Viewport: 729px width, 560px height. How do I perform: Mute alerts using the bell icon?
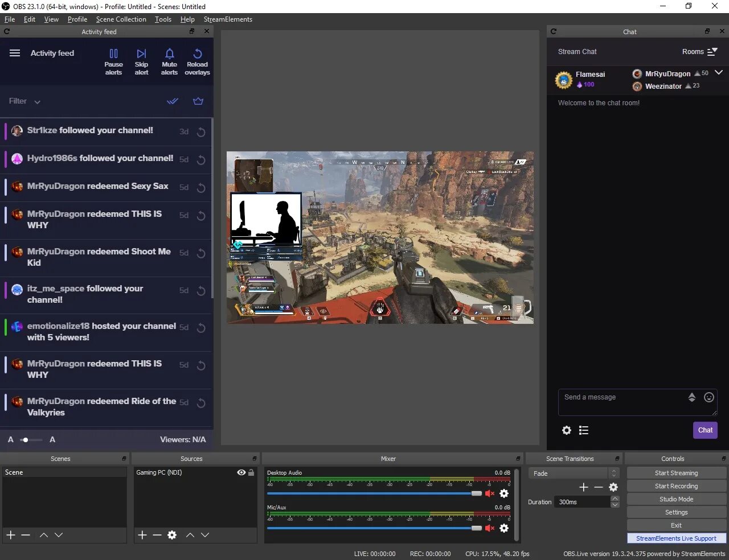point(169,61)
